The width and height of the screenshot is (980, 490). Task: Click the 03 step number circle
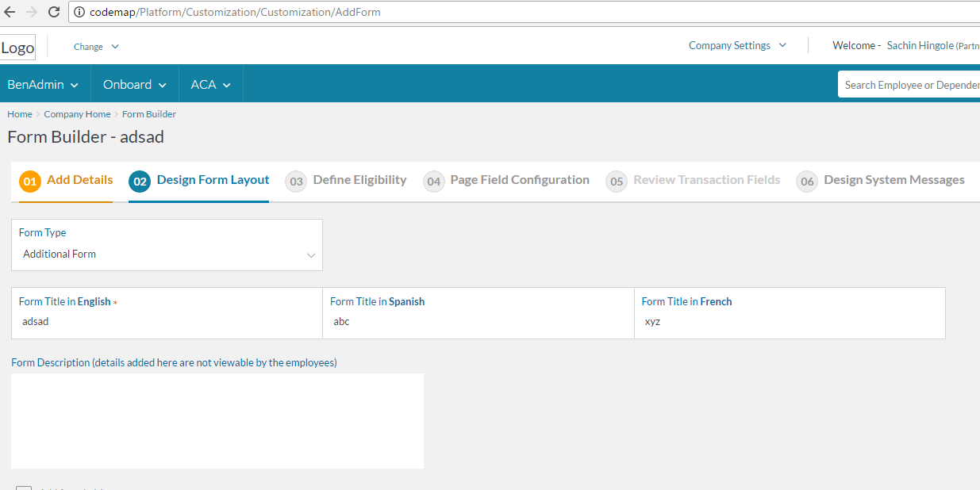296,182
